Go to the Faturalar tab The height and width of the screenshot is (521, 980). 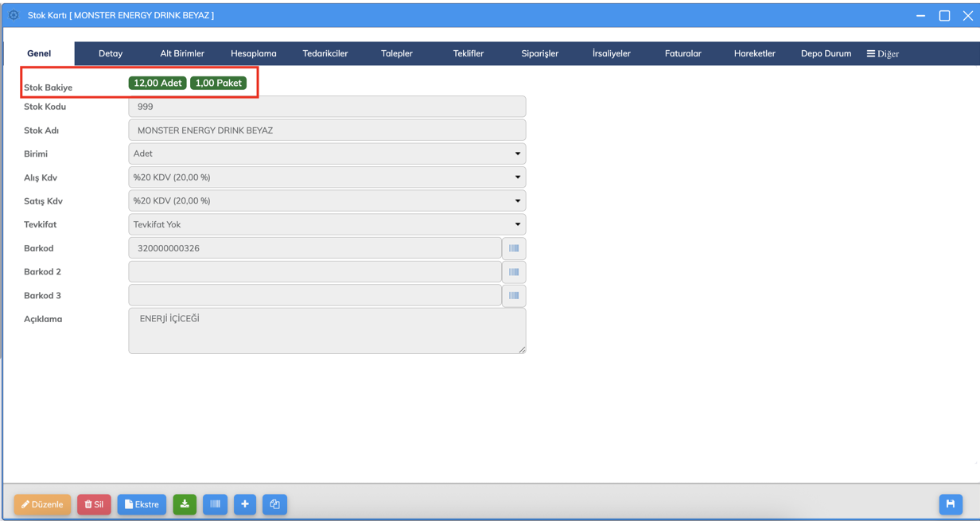pyautogui.click(x=682, y=54)
